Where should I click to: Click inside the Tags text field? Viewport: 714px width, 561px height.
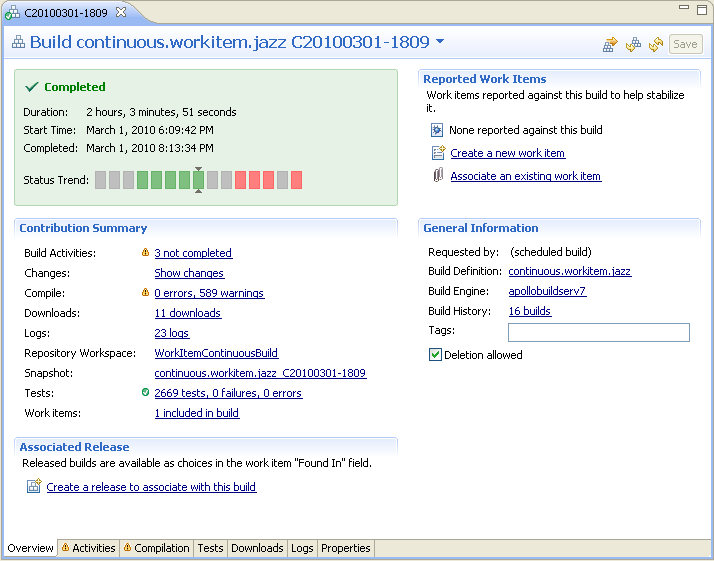tap(598, 332)
